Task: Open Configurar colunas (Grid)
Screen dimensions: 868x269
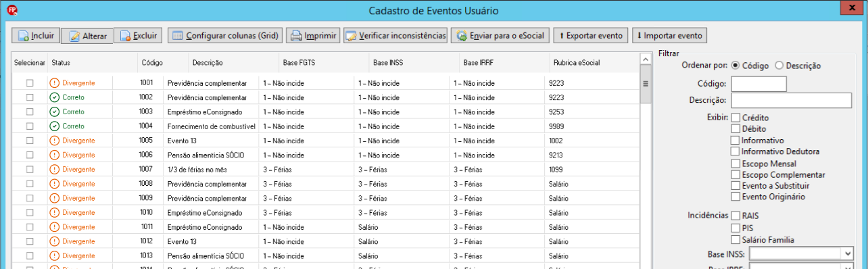Action: [x=225, y=36]
